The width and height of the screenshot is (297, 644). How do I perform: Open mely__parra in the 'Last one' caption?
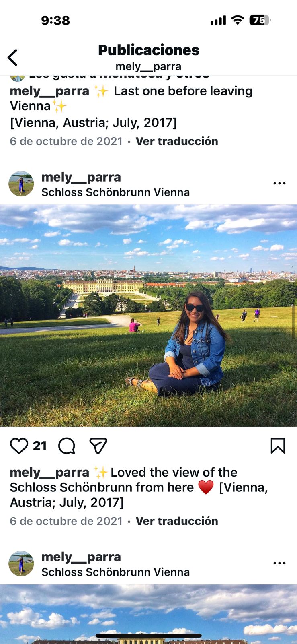(49, 91)
